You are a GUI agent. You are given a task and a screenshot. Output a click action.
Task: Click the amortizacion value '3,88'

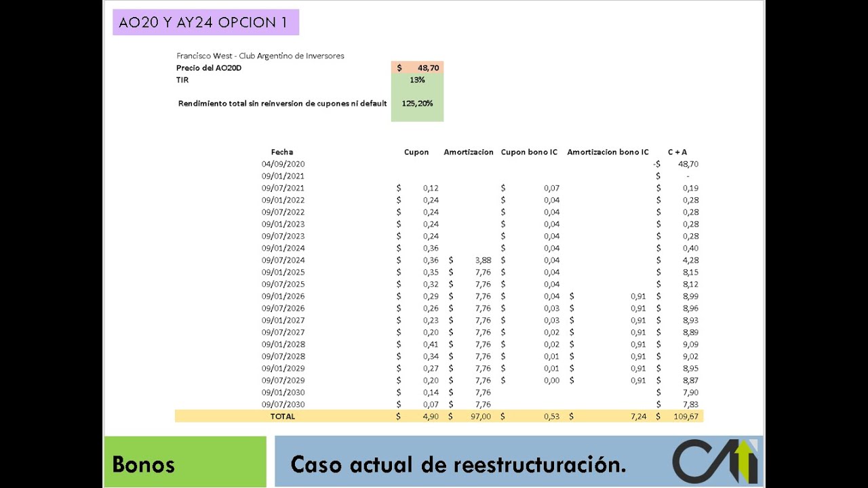point(484,260)
